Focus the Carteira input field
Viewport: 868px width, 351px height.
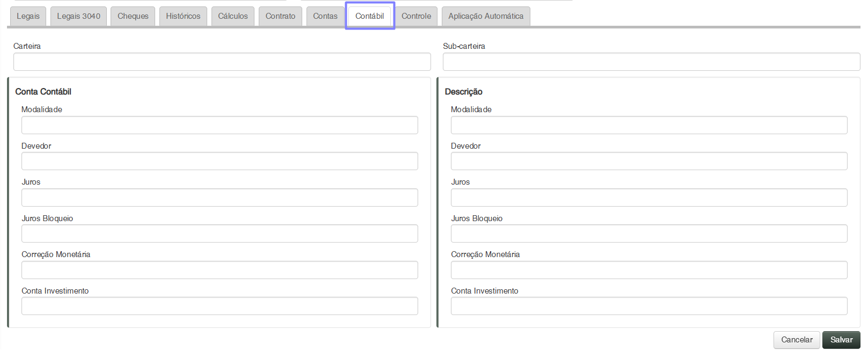(x=222, y=62)
